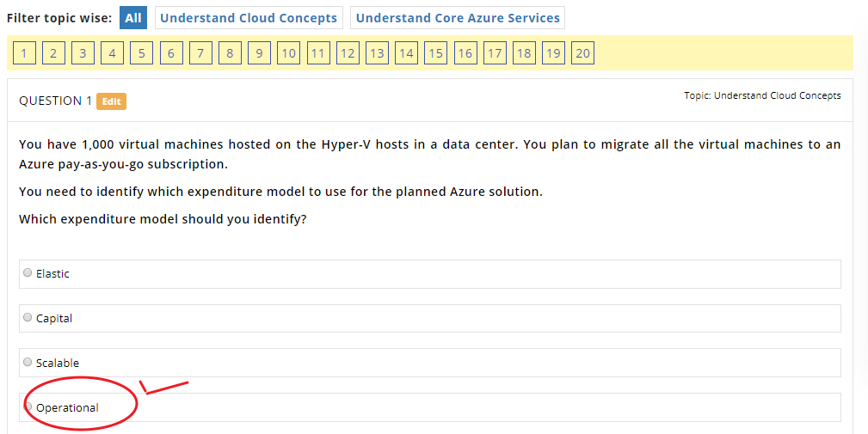Go to question 14

[x=406, y=53]
